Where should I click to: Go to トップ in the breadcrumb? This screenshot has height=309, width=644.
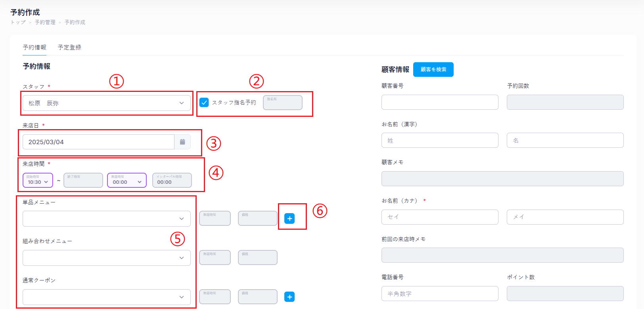18,22
